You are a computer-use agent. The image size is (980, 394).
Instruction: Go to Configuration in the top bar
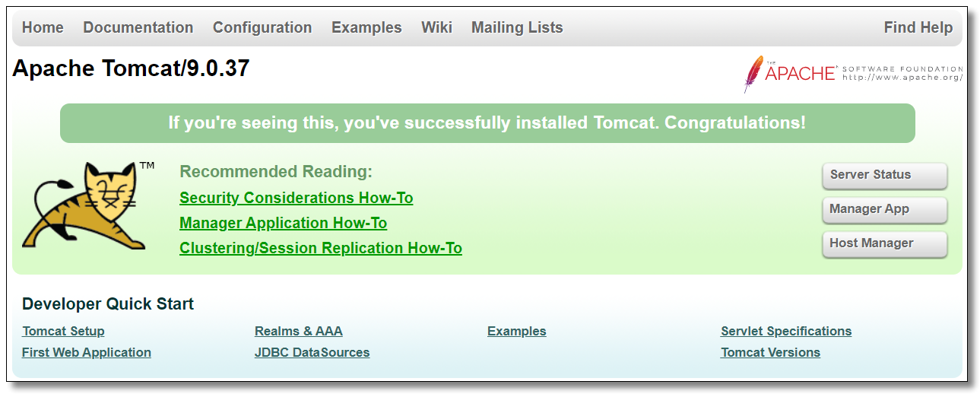click(x=262, y=27)
